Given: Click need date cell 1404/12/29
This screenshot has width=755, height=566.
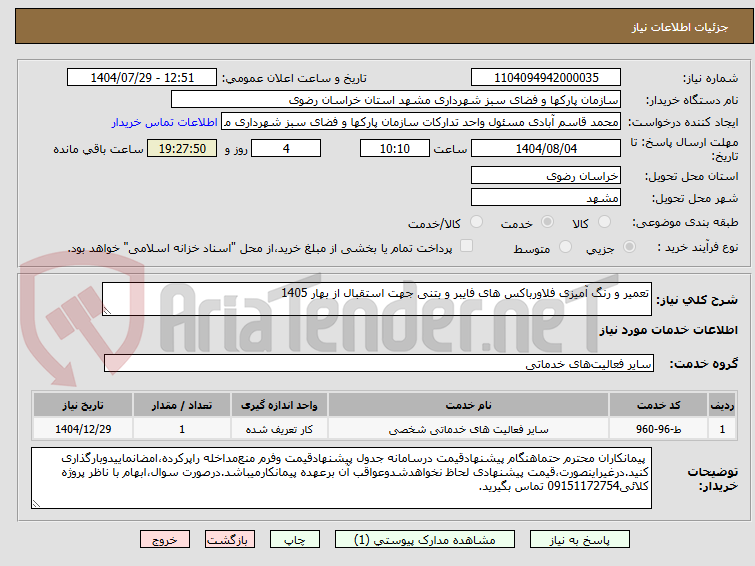Looking at the screenshot, I should 83,429.
